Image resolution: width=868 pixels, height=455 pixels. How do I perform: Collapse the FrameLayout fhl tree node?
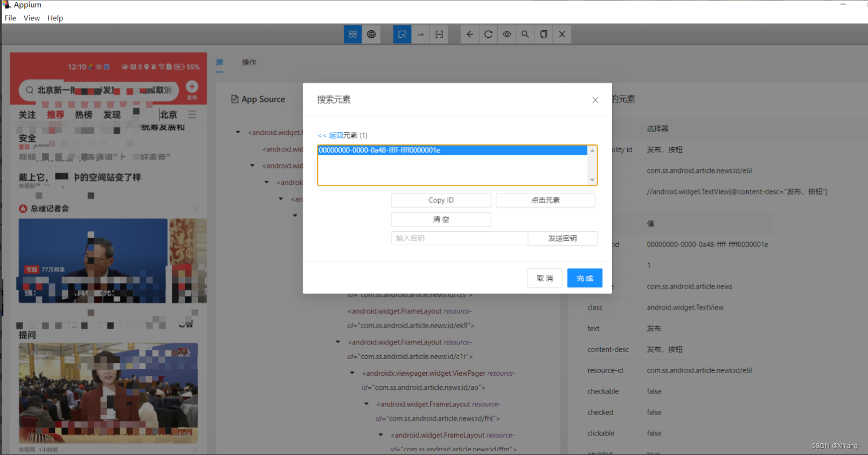pos(366,404)
